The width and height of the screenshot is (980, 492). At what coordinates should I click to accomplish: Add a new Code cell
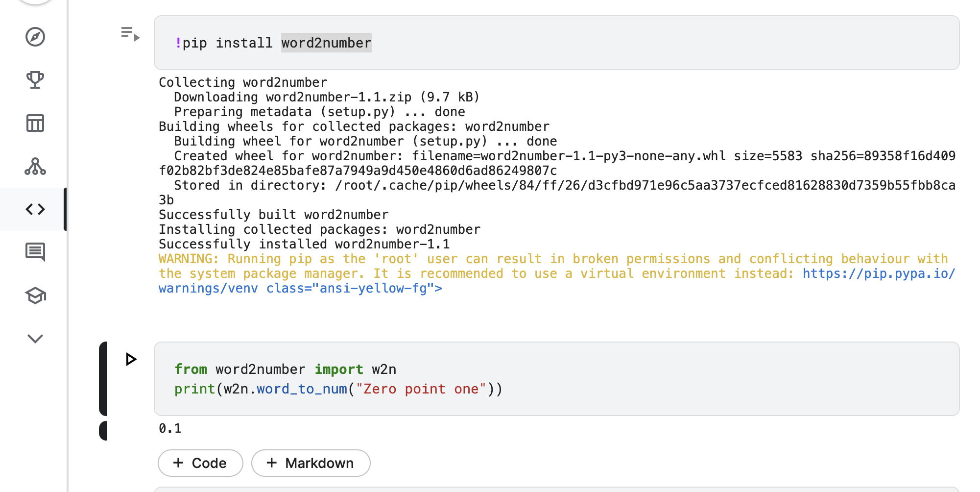(x=200, y=463)
